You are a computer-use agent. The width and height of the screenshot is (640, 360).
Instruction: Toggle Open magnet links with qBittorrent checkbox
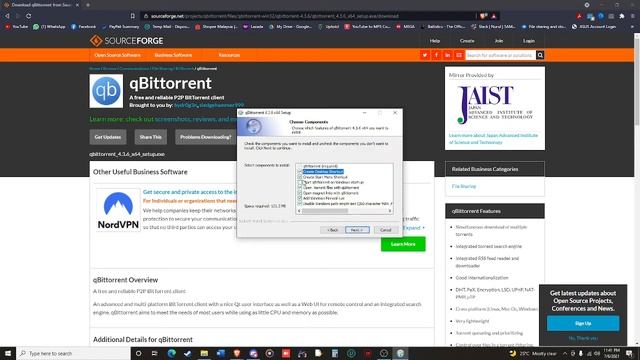[x=300, y=193]
